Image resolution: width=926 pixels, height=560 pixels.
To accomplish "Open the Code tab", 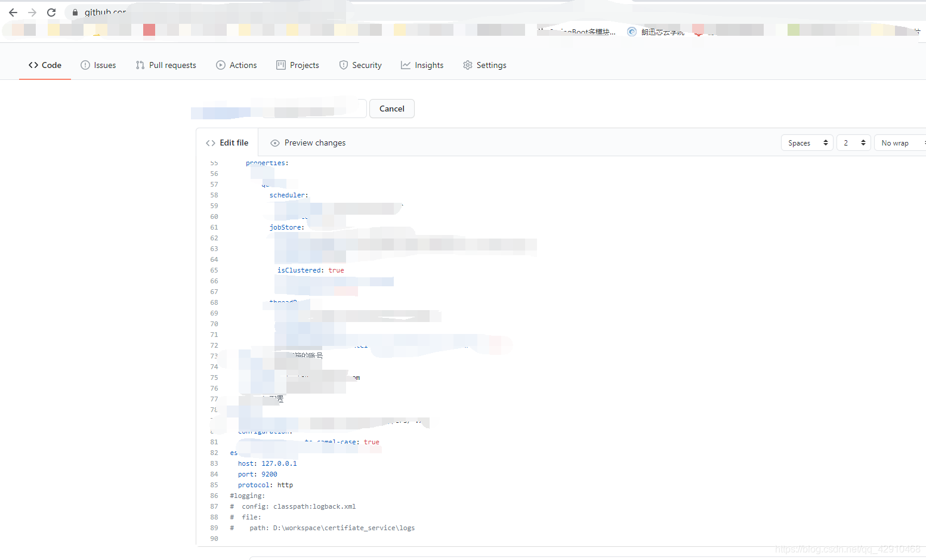I will coord(45,65).
